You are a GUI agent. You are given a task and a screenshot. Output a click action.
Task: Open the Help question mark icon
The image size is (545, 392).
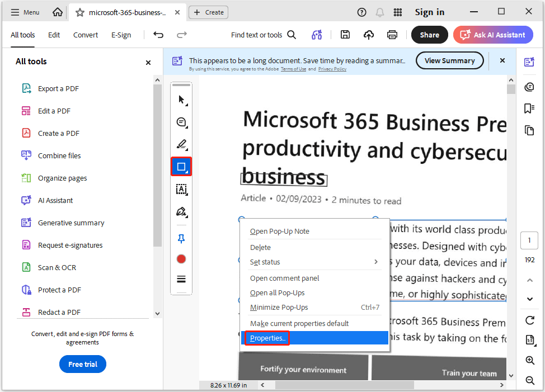point(362,12)
